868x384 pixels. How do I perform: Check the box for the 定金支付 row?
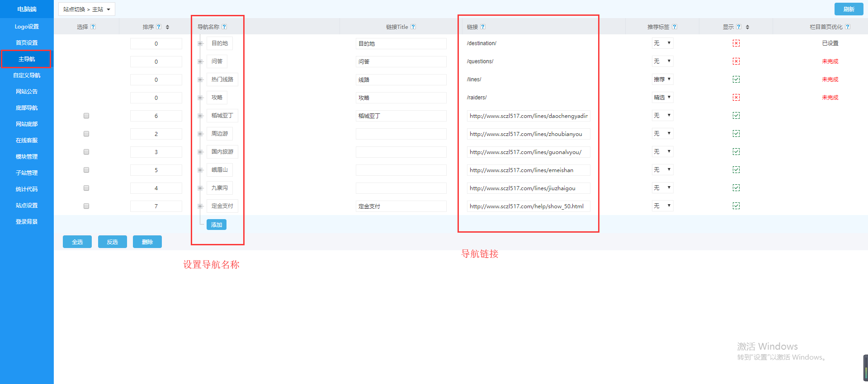click(86, 206)
